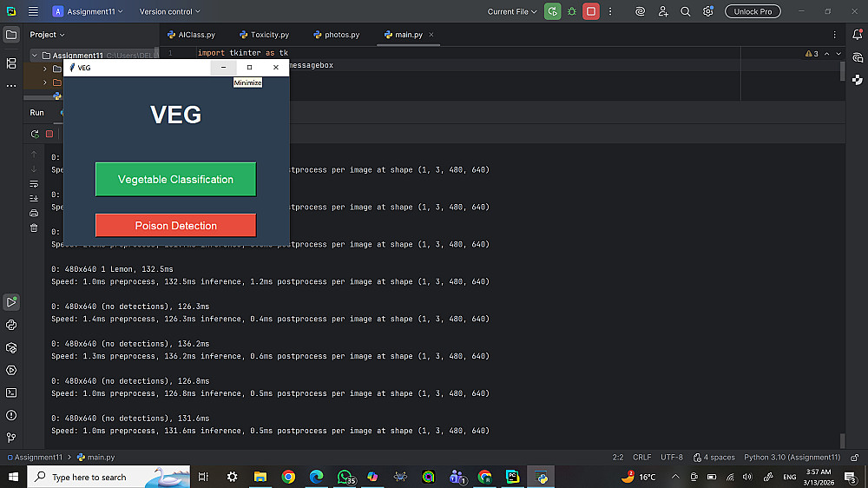868x488 pixels.
Task: Click the console vertical scrollbar
Action: 842,440
